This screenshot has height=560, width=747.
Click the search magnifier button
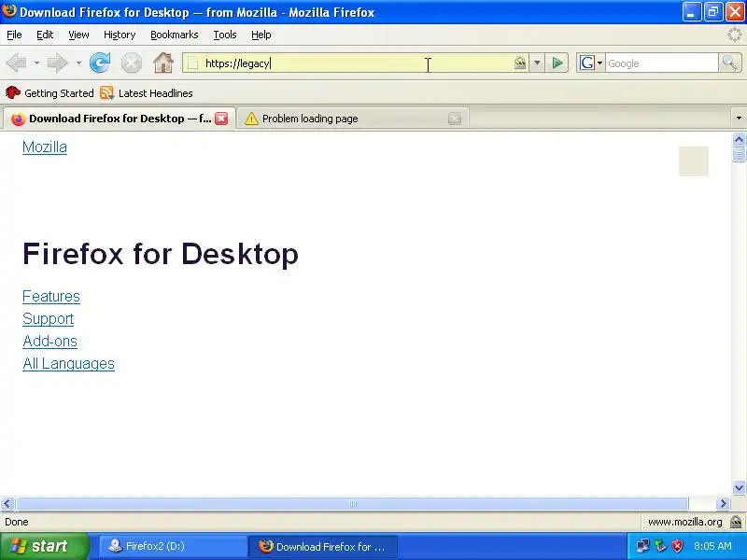[x=729, y=63]
